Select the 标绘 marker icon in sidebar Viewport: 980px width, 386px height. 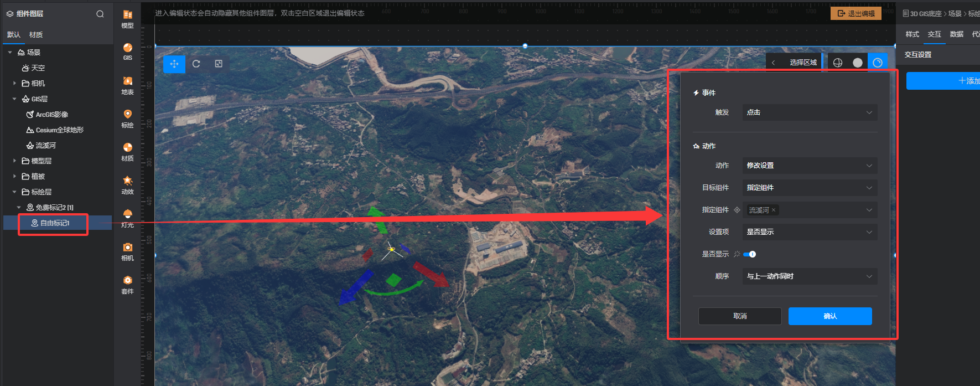[x=127, y=117]
